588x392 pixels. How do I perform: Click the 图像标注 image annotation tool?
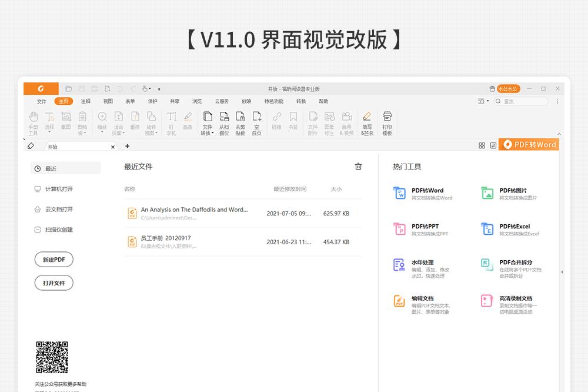[x=329, y=123]
